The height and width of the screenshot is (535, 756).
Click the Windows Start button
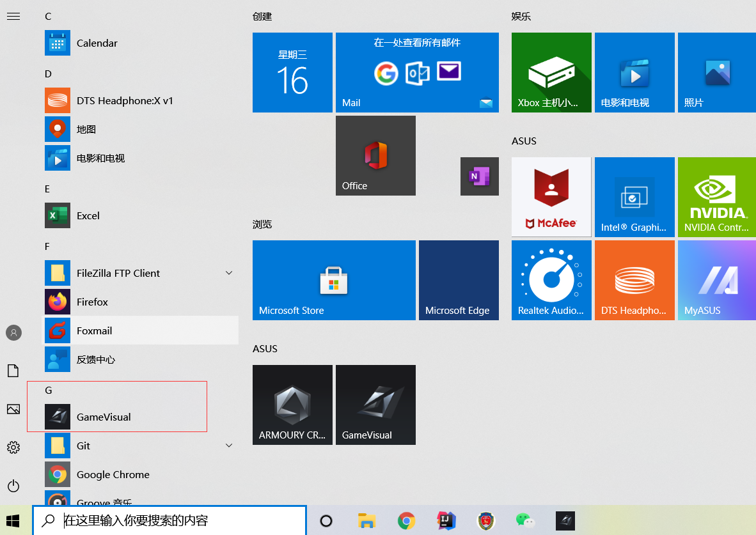[13, 520]
